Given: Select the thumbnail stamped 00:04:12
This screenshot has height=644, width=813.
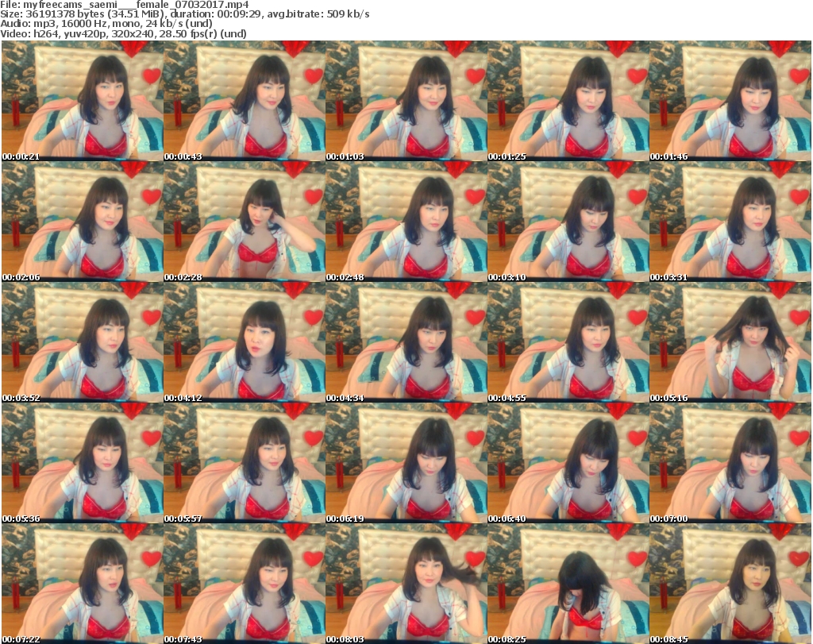Looking at the screenshot, I should coord(245,342).
